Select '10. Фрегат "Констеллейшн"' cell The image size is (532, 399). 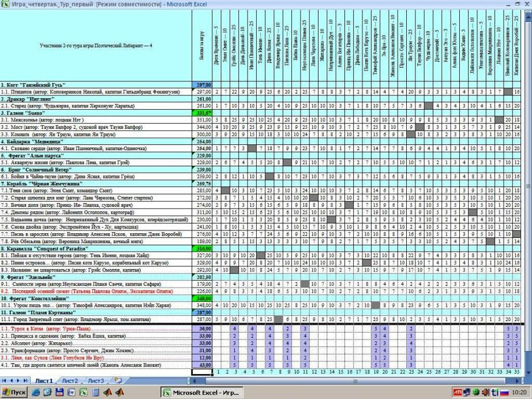pos(96,299)
